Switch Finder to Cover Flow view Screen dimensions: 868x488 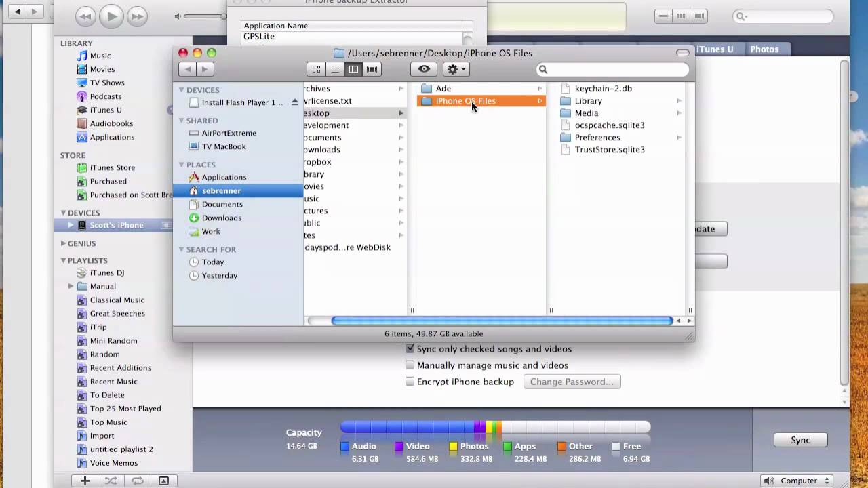click(x=372, y=69)
